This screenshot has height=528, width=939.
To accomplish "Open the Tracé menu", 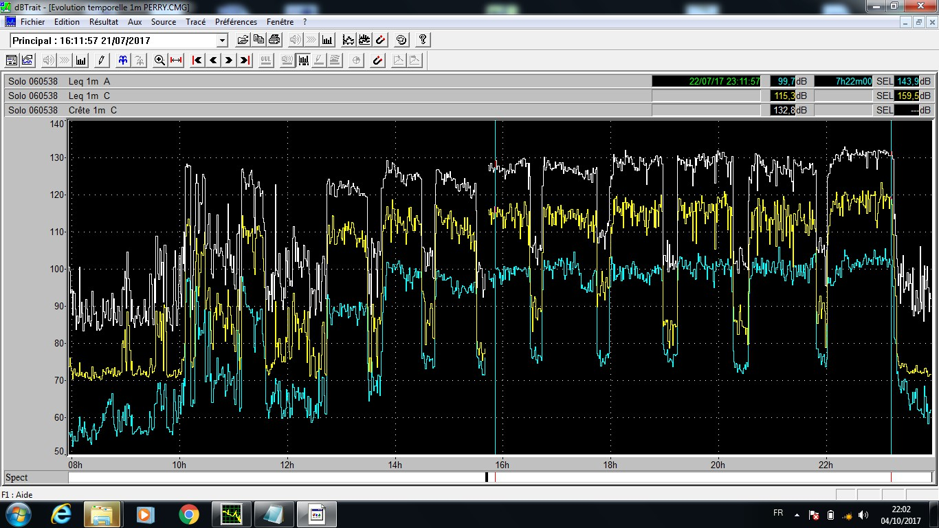I will [196, 22].
